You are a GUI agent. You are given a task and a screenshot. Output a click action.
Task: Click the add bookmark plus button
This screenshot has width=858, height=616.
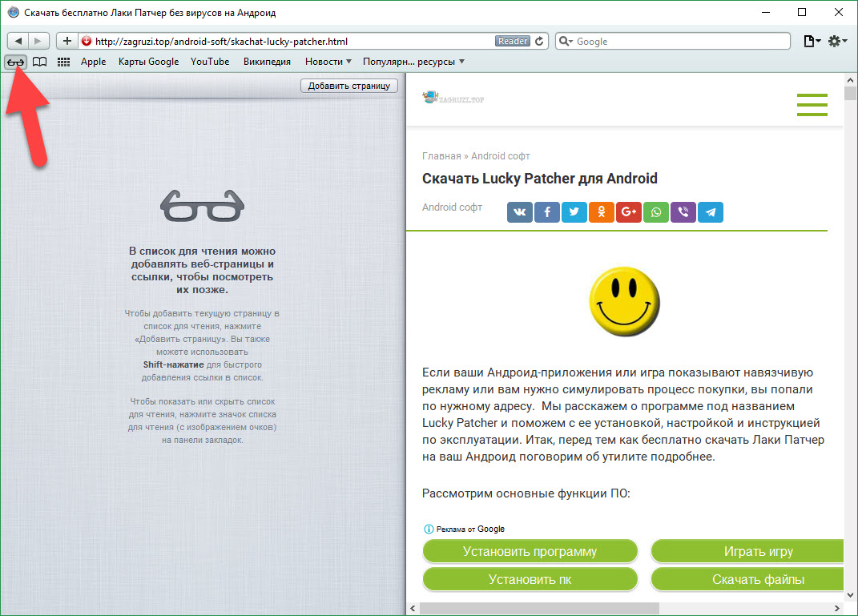tap(67, 41)
